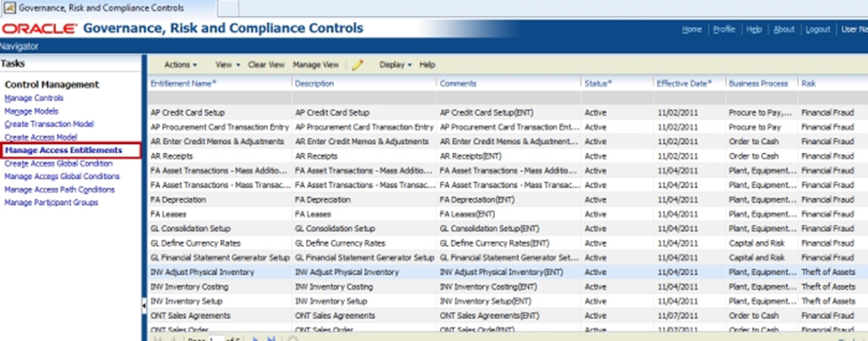Click the Logout link
This screenshot has width=868, height=341.
pyautogui.click(x=817, y=29)
